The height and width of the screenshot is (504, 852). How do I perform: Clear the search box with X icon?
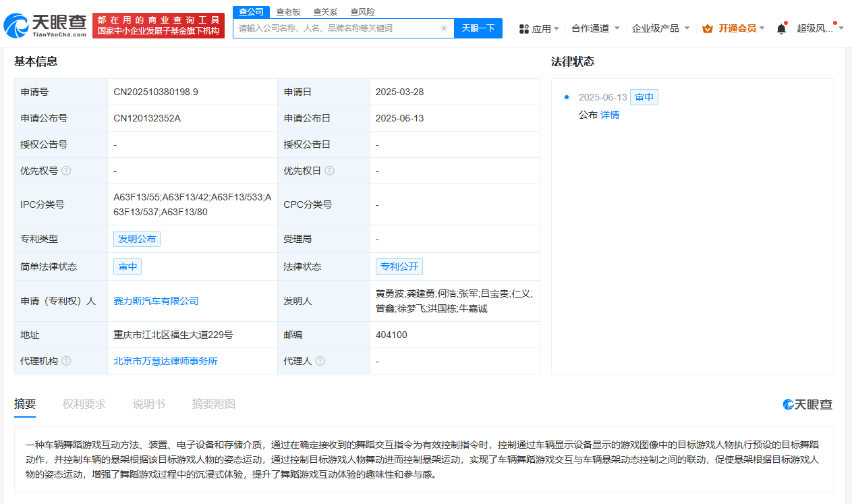click(x=443, y=28)
